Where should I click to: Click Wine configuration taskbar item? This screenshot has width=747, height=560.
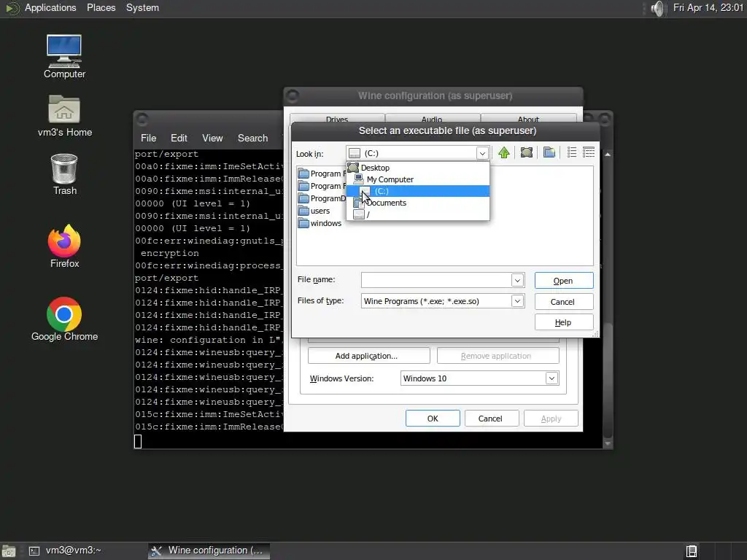click(x=209, y=551)
